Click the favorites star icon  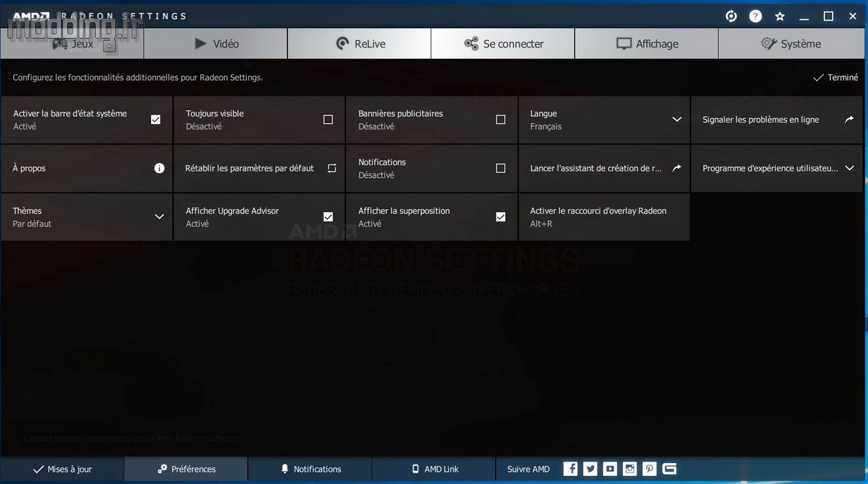point(780,16)
